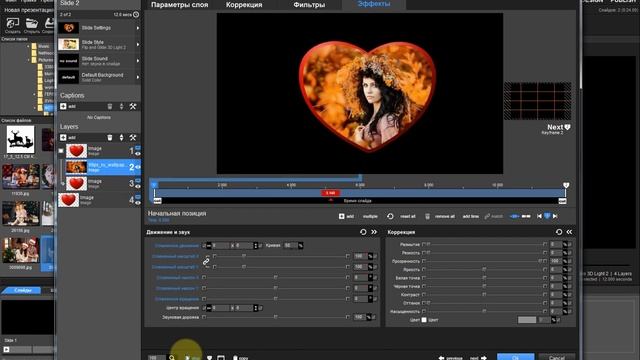Enable the Контраст checkbox

click(x=424, y=295)
